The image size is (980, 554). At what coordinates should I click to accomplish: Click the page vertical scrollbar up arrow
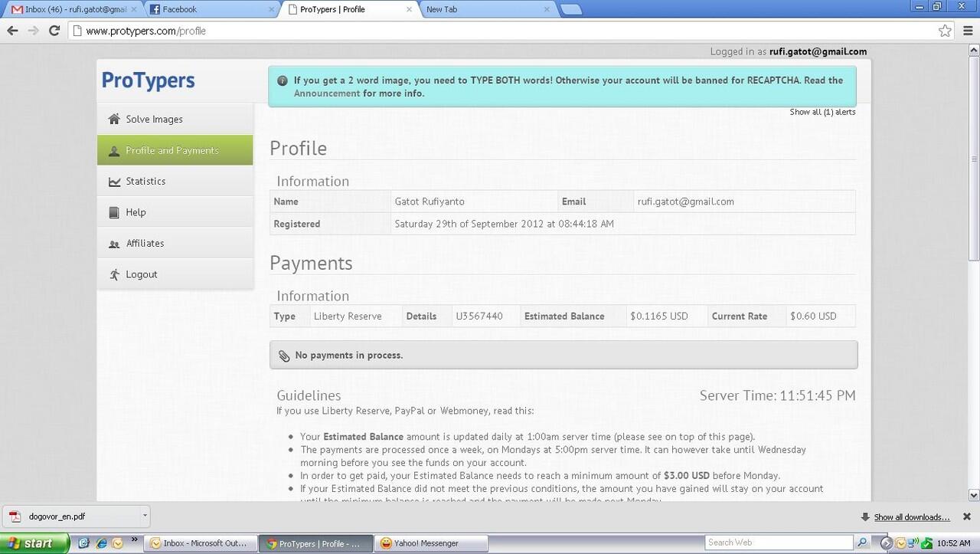pos(973,50)
